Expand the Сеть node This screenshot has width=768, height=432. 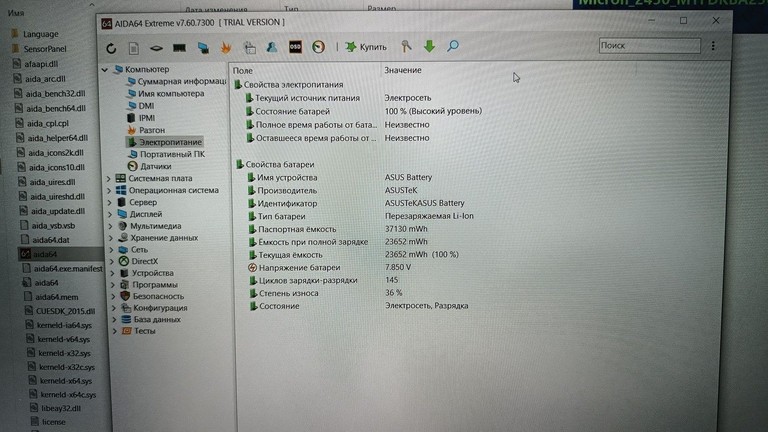(112, 250)
